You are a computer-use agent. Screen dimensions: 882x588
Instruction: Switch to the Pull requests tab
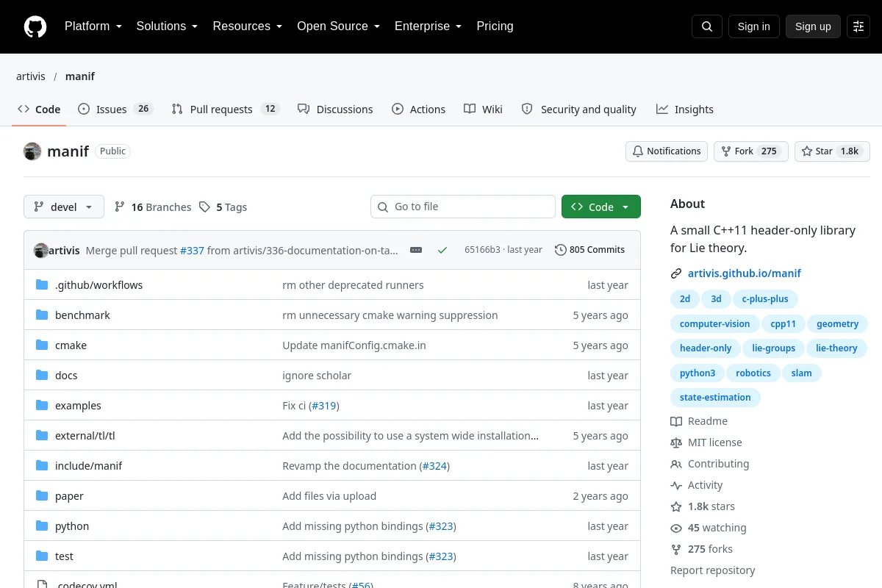[x=226, y=110]
